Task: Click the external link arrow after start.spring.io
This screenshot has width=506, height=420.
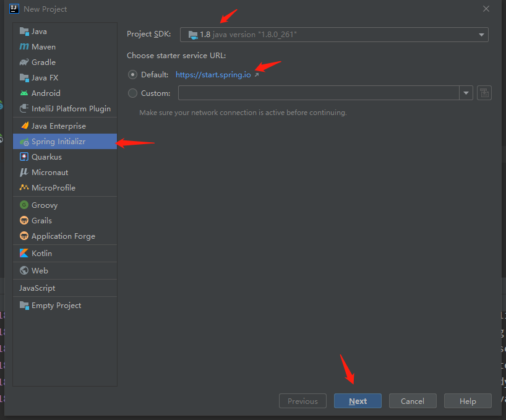Action: coord(257,75)
